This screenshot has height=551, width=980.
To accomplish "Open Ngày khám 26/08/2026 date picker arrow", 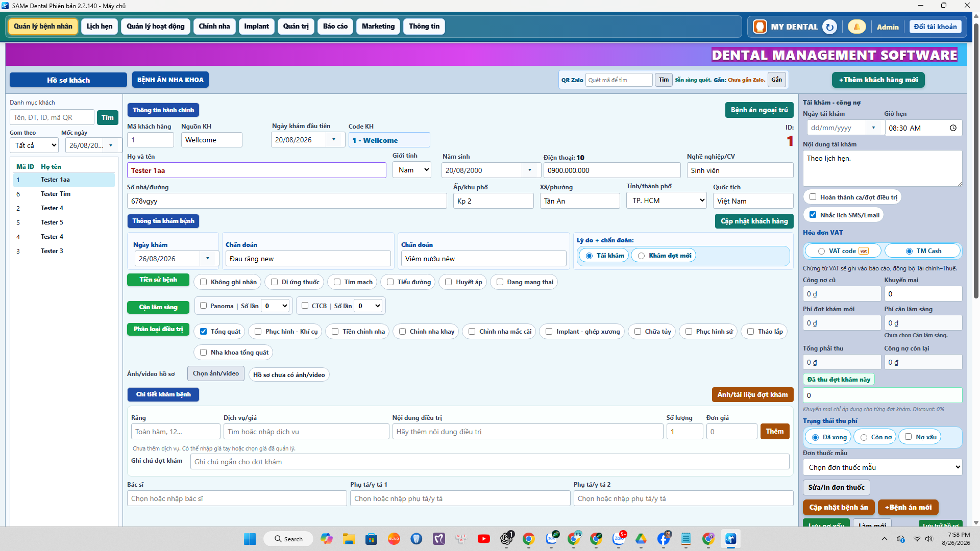I will [x=208, y=259].
